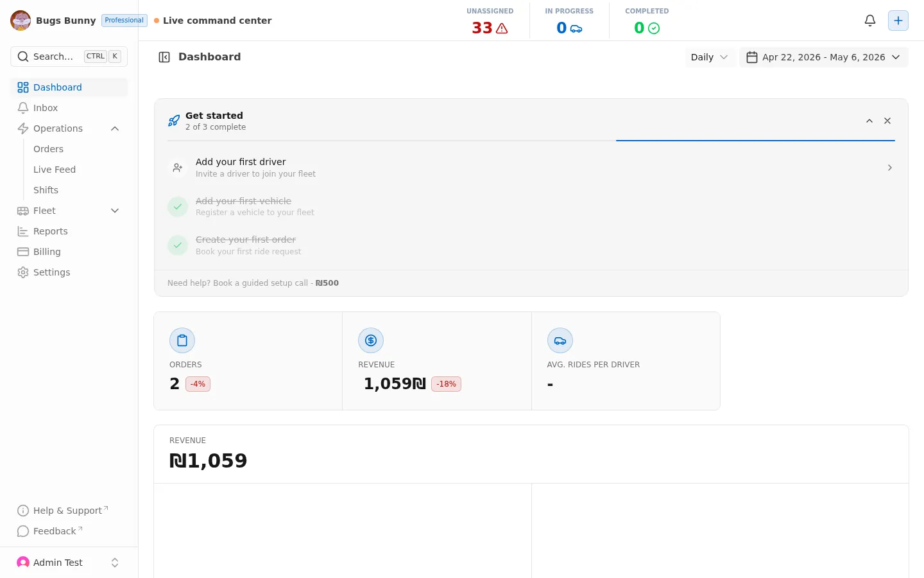
Task: Open notifications bell icon
Action: (x=870, y=21)
